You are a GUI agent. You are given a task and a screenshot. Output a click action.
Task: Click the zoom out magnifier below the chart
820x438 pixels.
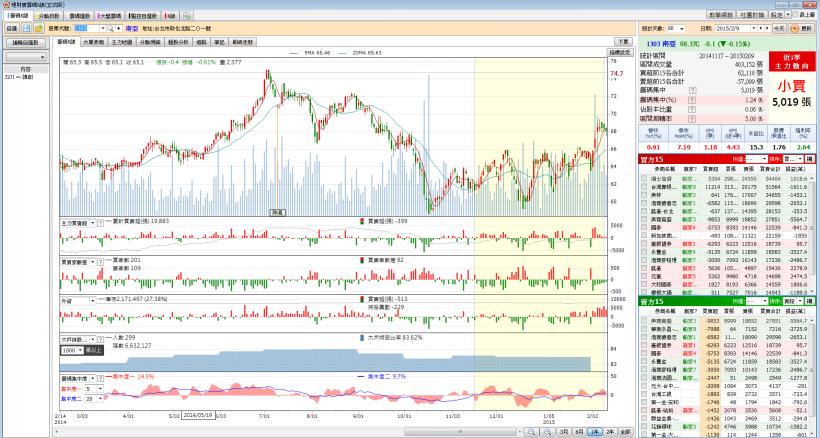click(x=548, y=431)
